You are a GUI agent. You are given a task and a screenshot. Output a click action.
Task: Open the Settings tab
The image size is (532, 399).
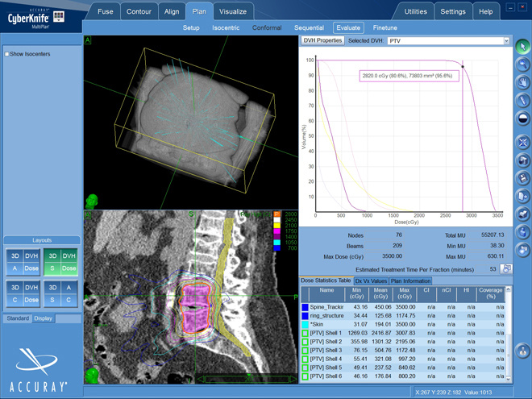[453, 11]
